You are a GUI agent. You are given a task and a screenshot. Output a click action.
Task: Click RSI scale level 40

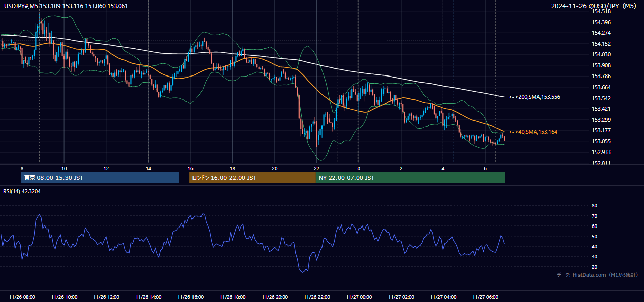(x=594, y=246)
